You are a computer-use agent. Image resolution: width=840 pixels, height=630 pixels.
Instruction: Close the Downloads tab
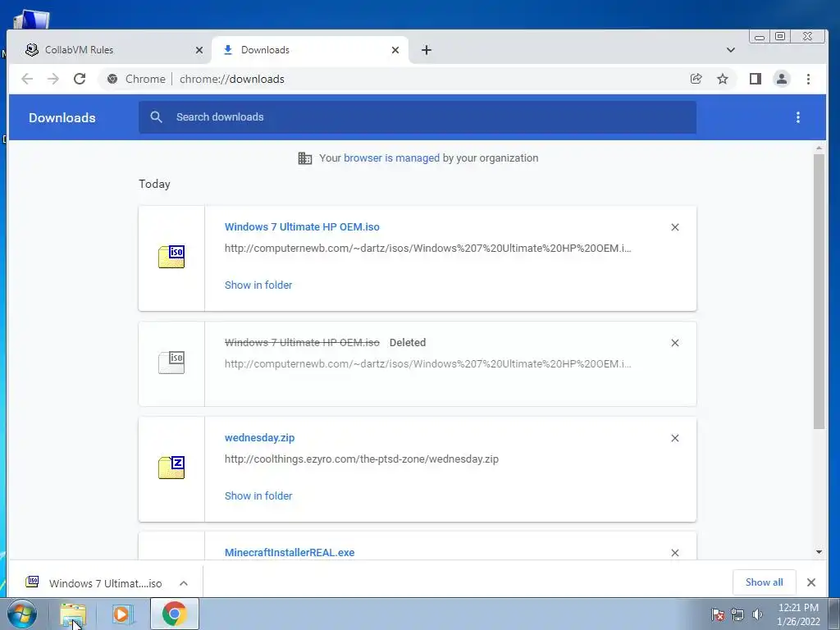(x=395, y=50)
